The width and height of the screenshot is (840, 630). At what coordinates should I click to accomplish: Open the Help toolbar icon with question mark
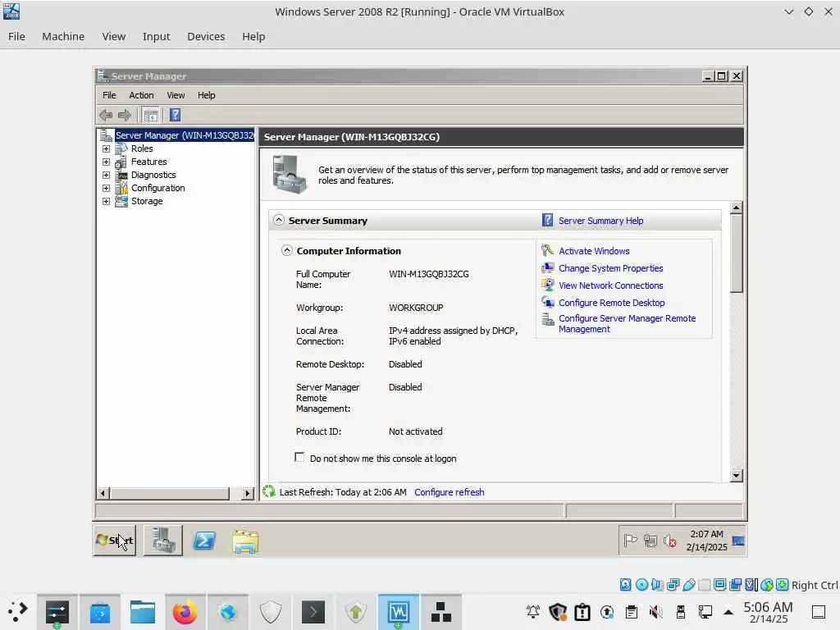pos(176,115)
